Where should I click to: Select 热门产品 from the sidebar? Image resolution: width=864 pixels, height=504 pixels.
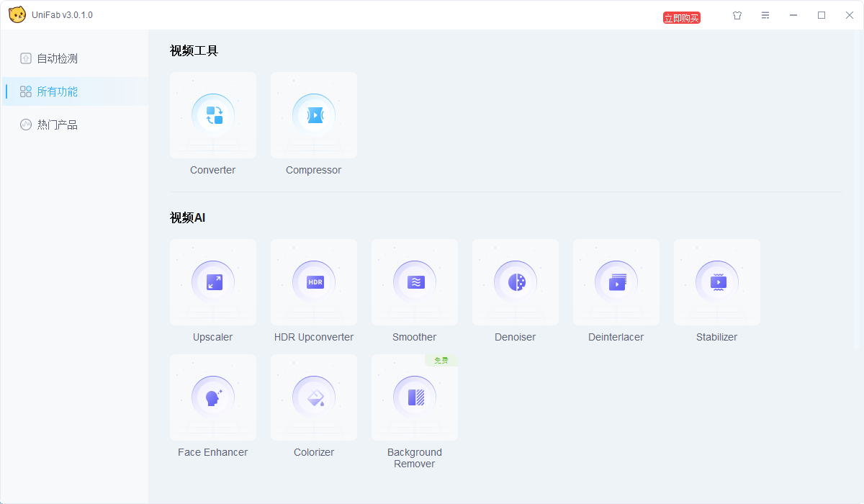58,124
